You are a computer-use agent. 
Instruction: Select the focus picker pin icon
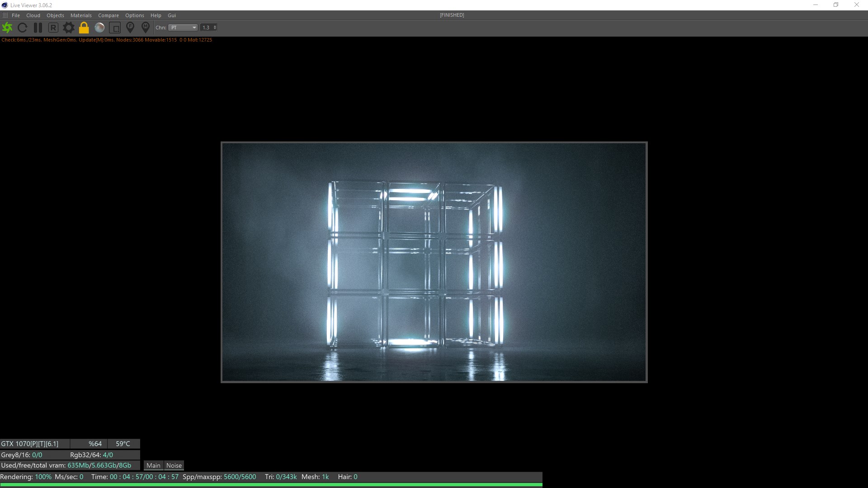tap(130, 28)
